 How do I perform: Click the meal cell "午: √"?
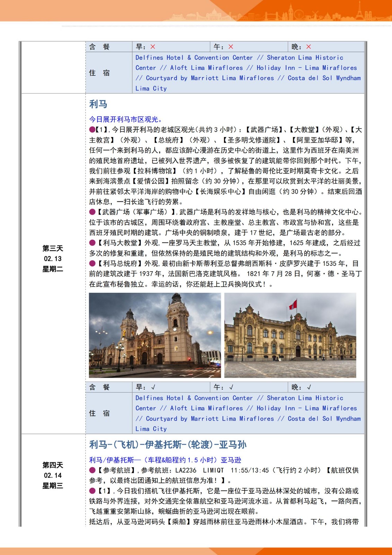click(x=249, y=387)
